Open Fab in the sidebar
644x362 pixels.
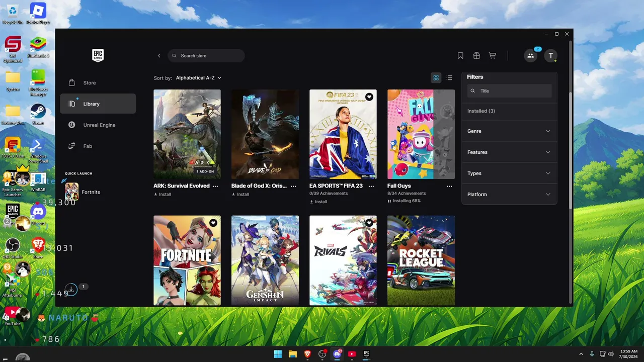pos(98,146)
